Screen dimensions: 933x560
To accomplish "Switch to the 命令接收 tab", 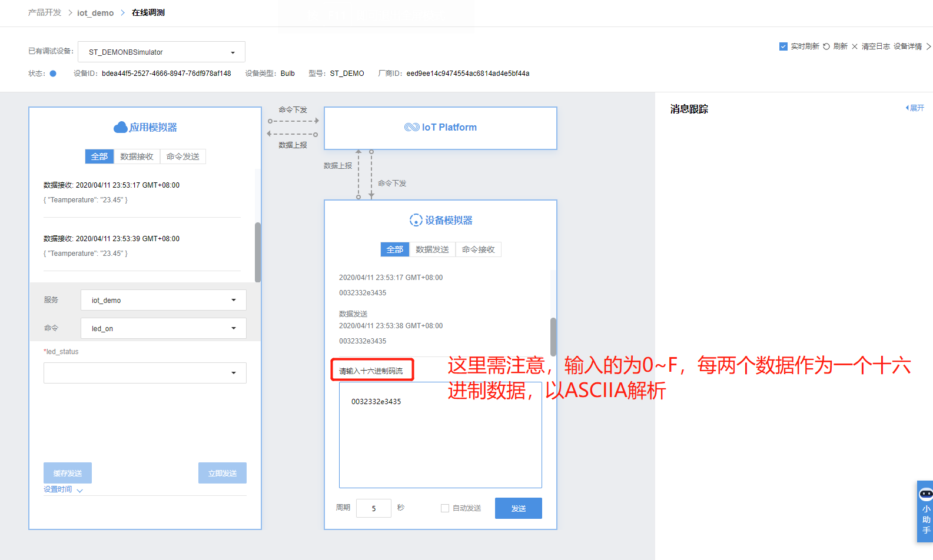I will [x=479, y=249].
